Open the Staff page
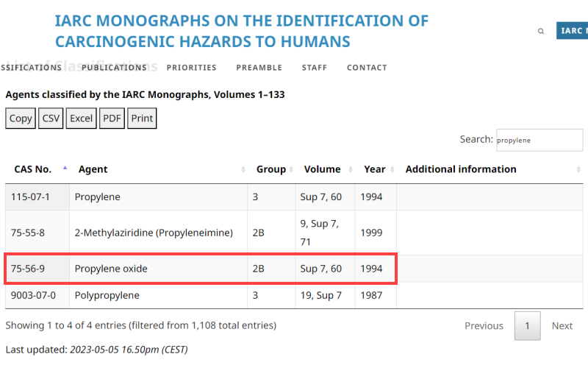 pyautogui.click(x=314, y=68)
